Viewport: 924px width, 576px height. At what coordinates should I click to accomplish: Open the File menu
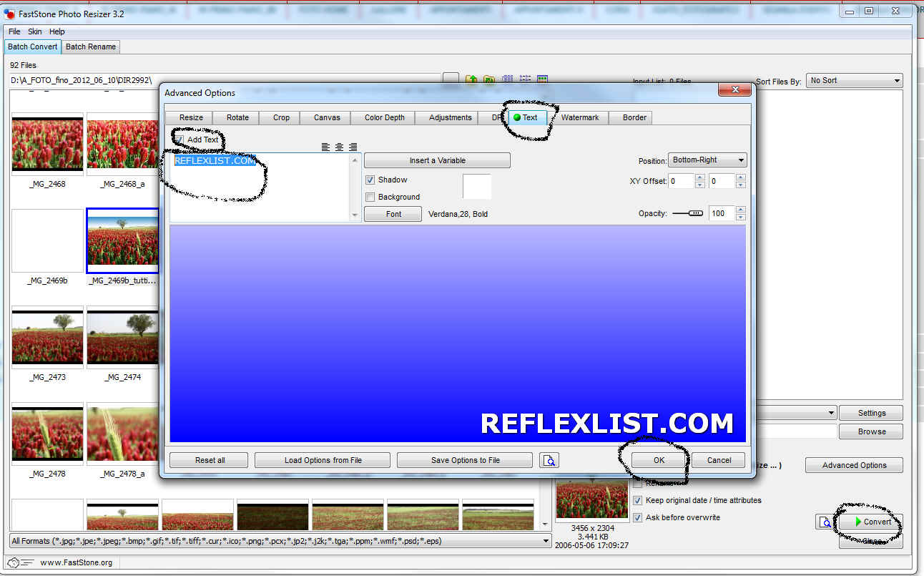coord(14,31)
